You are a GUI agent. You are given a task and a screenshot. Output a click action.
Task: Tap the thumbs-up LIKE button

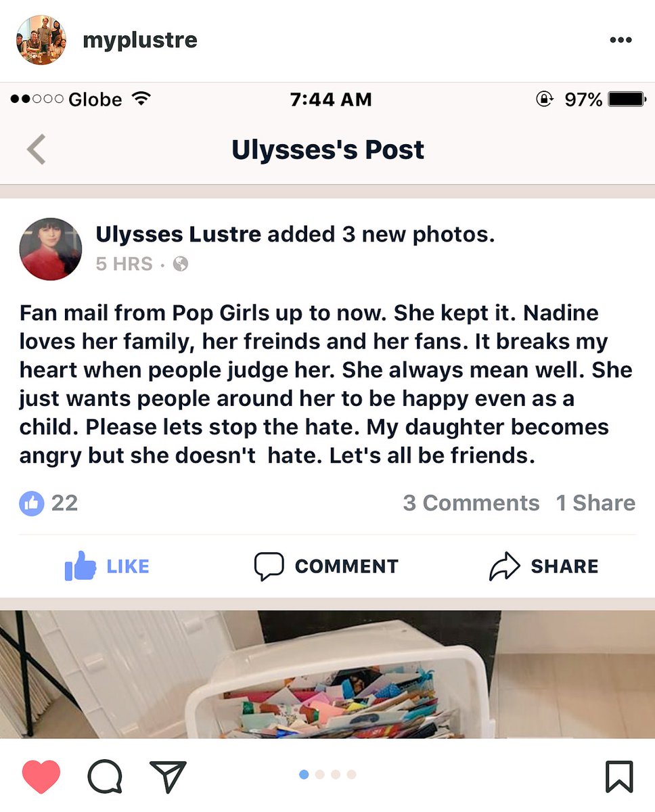click(107, 566)
